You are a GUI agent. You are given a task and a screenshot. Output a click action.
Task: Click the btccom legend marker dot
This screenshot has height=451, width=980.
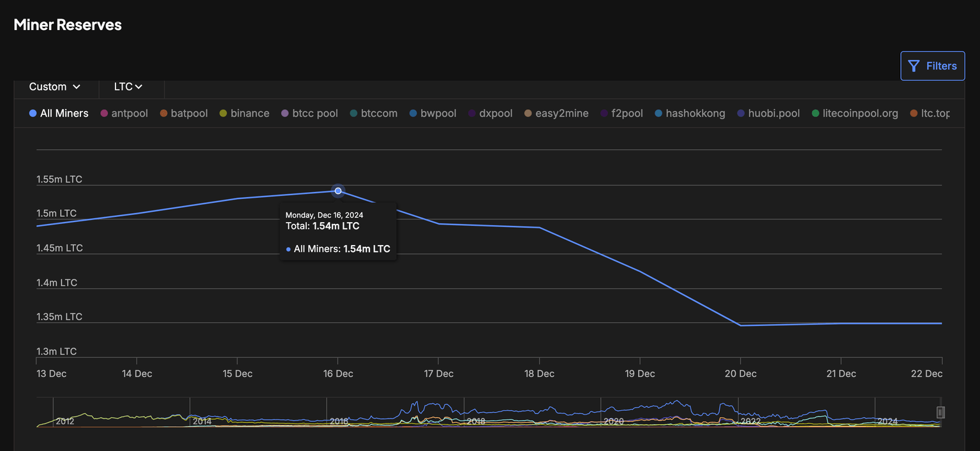point(353,114)
